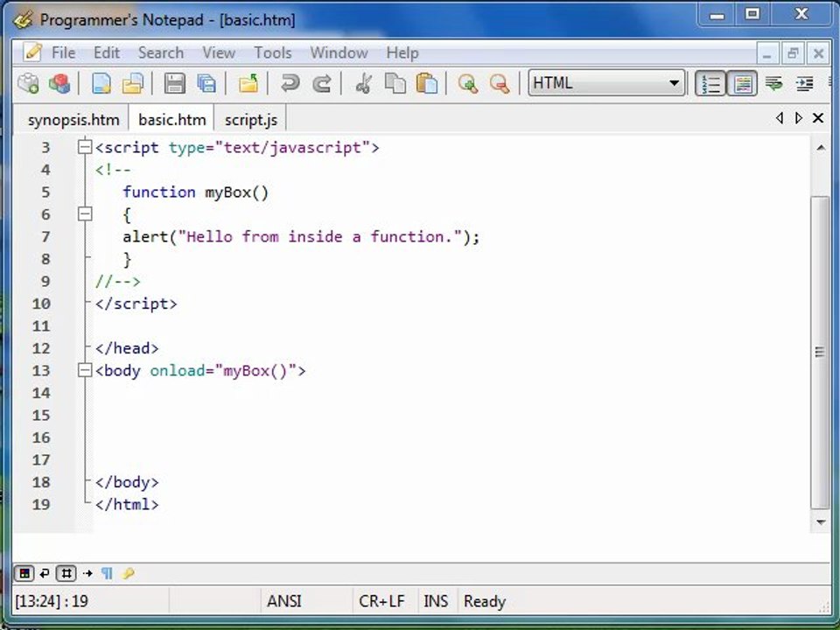Click on the "function myBox()" code line
This screenshot has height=630, width=840.
point(195,192)
